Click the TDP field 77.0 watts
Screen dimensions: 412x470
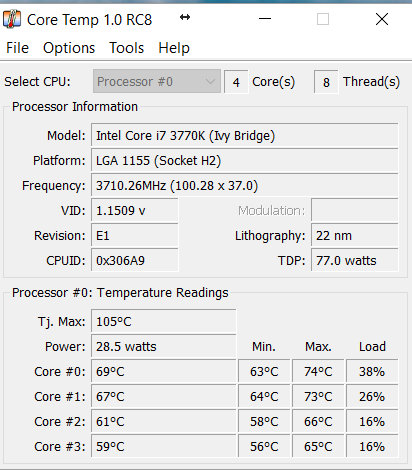point(355,261)
